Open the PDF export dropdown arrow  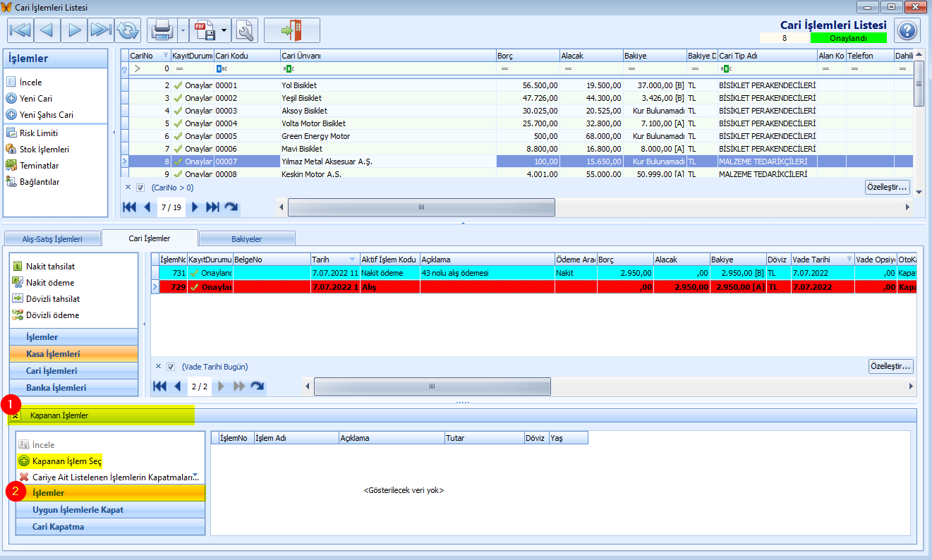click(x=224, y=30)
